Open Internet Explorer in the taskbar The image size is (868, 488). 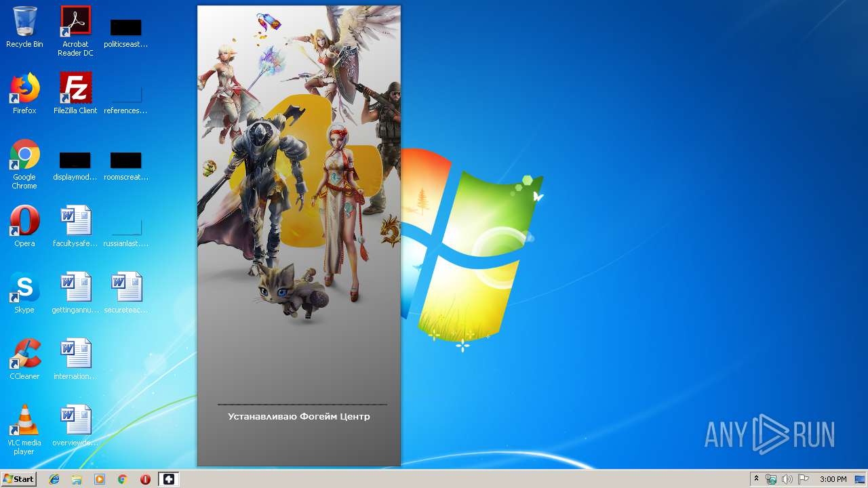[x=54, y=479]
